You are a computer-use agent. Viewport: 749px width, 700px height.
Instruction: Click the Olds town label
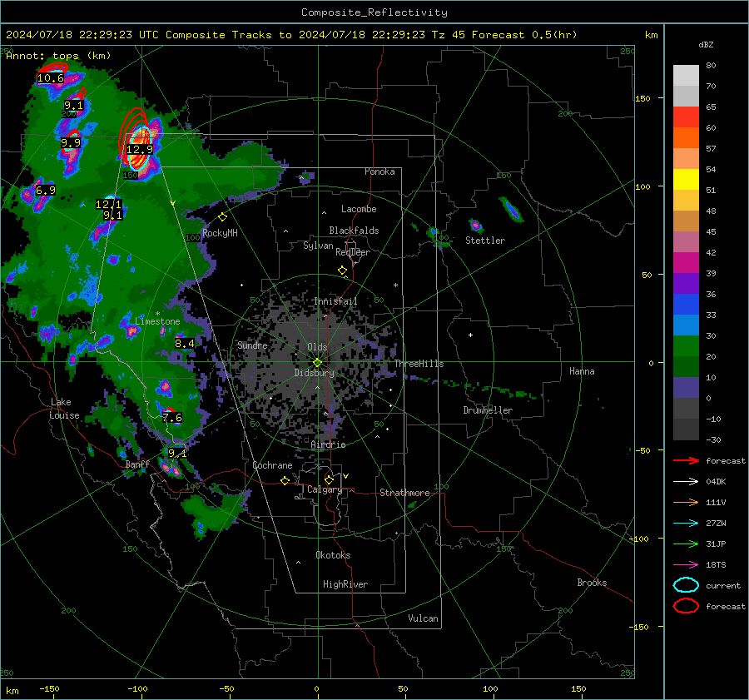coord(317,347)
